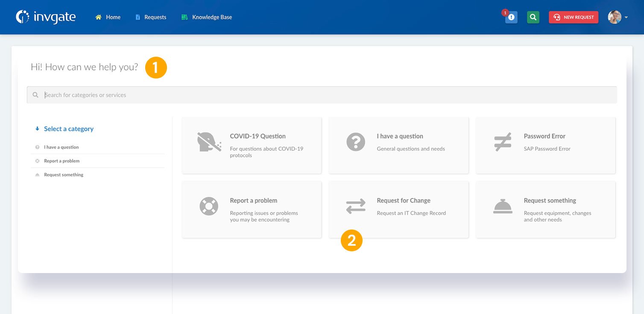
Task: Click the arrows icon on Request for Change
Action: point(356,206)
